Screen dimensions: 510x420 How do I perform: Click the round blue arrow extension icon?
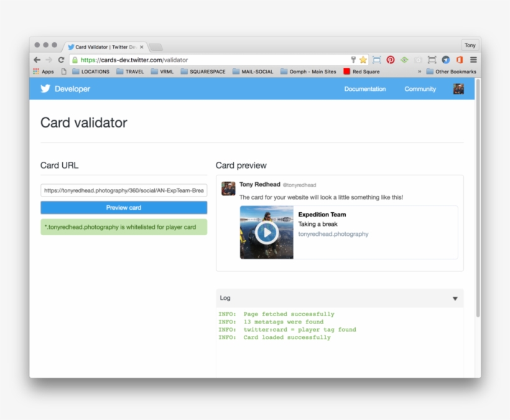446,60
